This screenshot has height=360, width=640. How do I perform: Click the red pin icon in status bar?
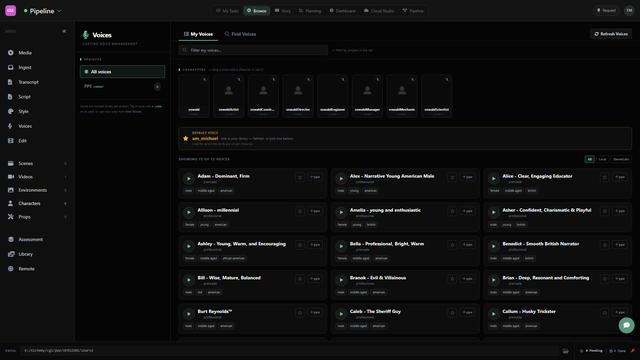pos(633,351)
